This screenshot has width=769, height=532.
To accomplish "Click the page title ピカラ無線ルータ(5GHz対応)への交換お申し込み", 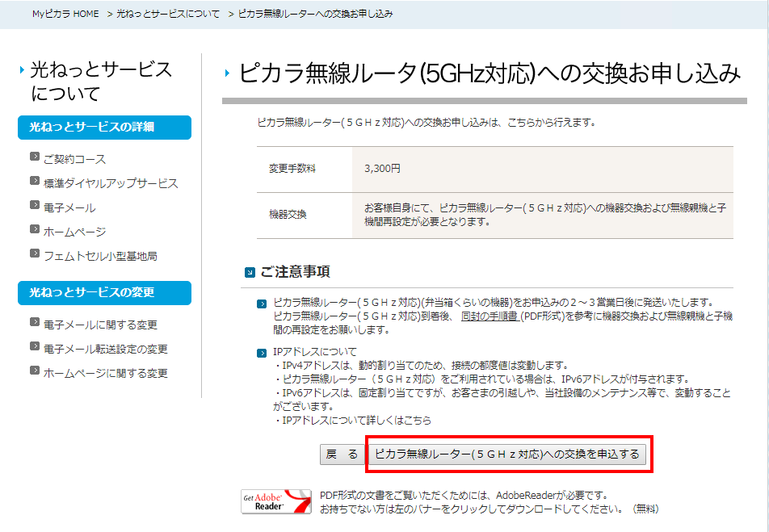I will 490,74.
